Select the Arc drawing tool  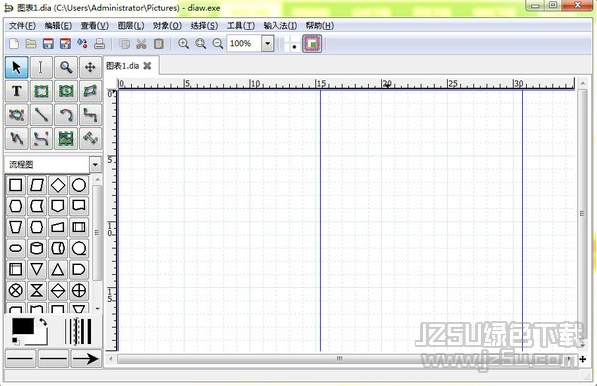point(66,115)
